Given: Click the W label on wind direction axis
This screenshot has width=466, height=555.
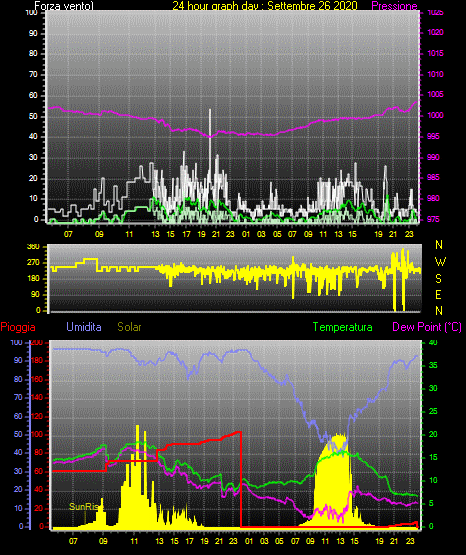Looking at the screenshot, I should [x=440, y=262].
